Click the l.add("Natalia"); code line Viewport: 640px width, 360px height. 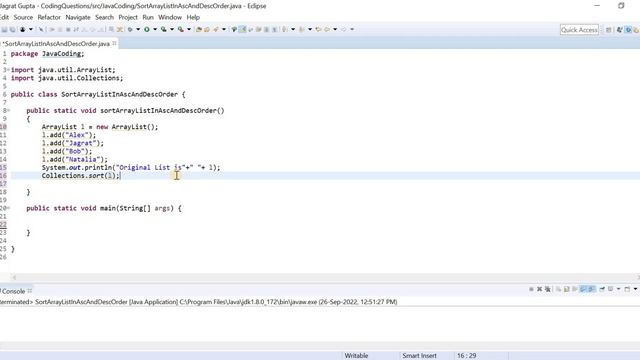(x=75, y=159)
